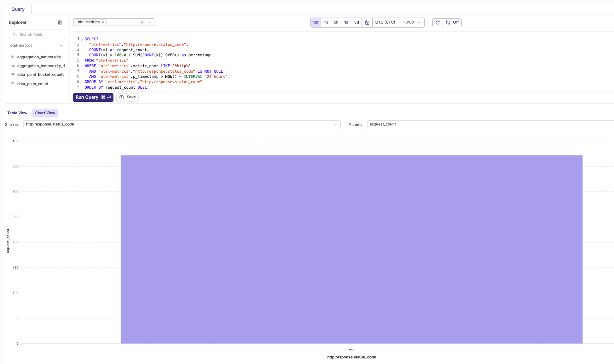Select the 1h time range
The image size is (614, 364).
click(326, 22)
